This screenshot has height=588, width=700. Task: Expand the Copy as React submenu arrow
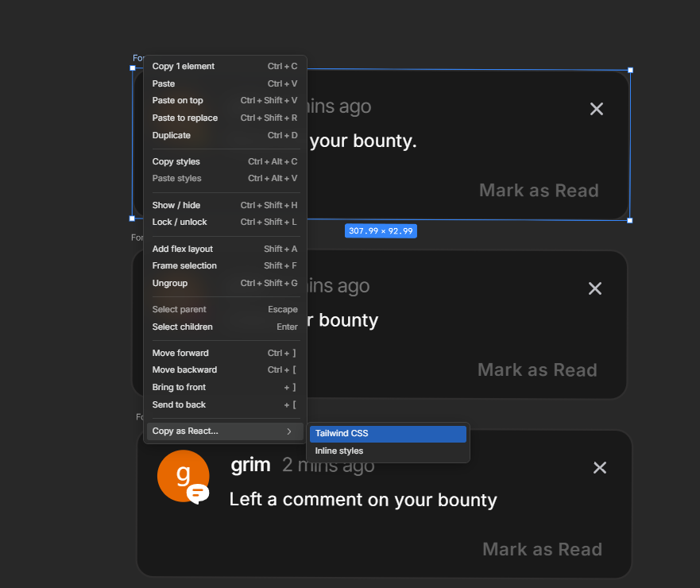pos(289,431)
